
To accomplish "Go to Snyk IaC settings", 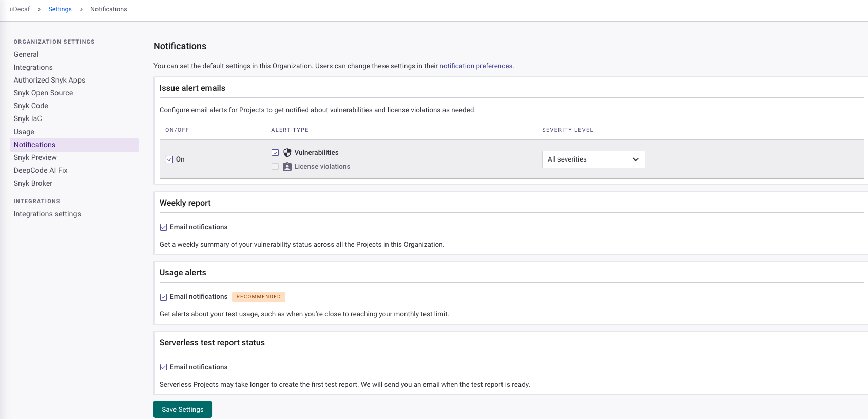I will 28,118.
